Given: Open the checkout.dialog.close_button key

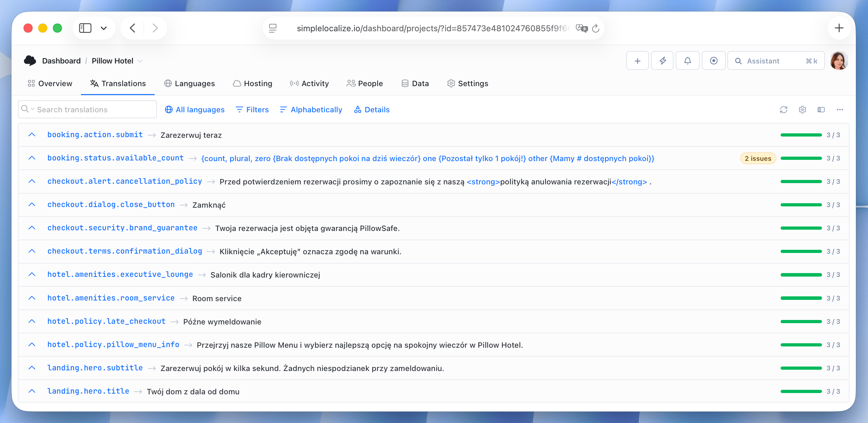Looking at the screenshot, I should tap(111, 204).
